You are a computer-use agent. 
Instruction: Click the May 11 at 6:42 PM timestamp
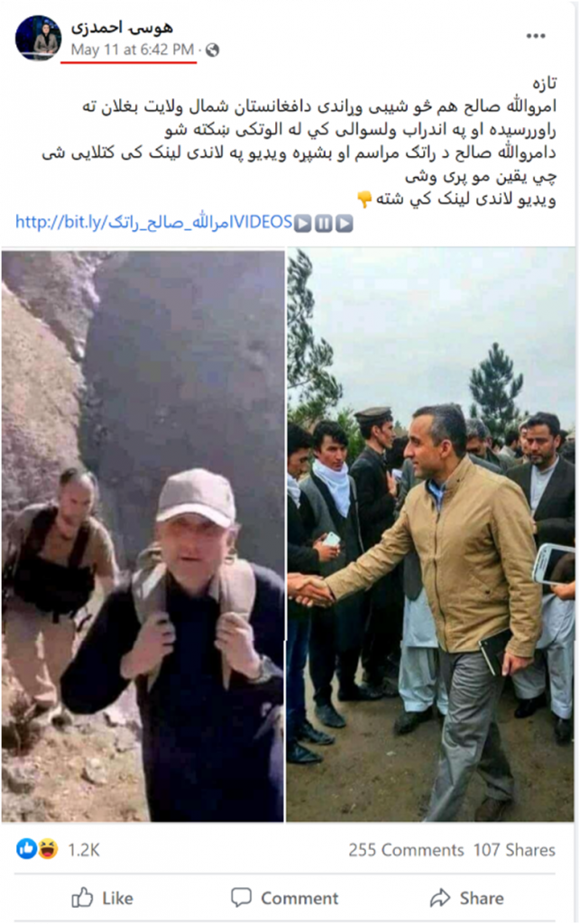point(133,50)
